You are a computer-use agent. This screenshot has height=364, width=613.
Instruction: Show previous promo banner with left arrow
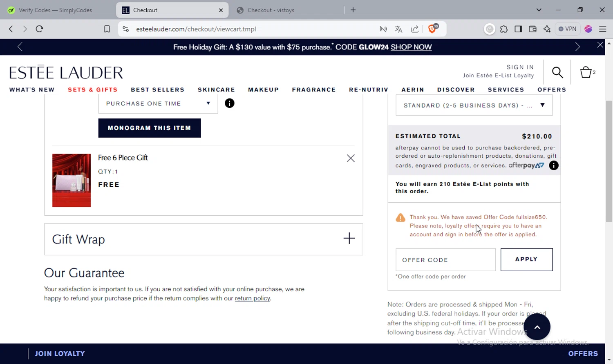(x=20, y=47)
